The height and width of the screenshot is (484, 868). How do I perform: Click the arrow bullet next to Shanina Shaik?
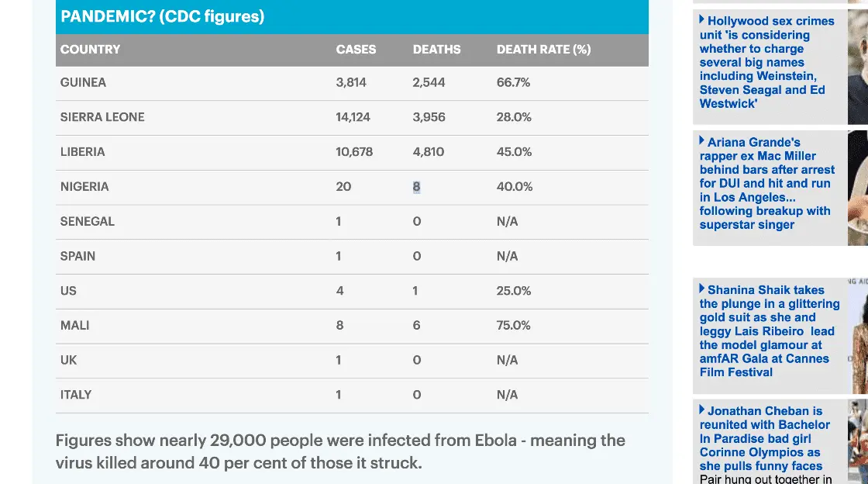pyautogui.click(x=702, y=289)
